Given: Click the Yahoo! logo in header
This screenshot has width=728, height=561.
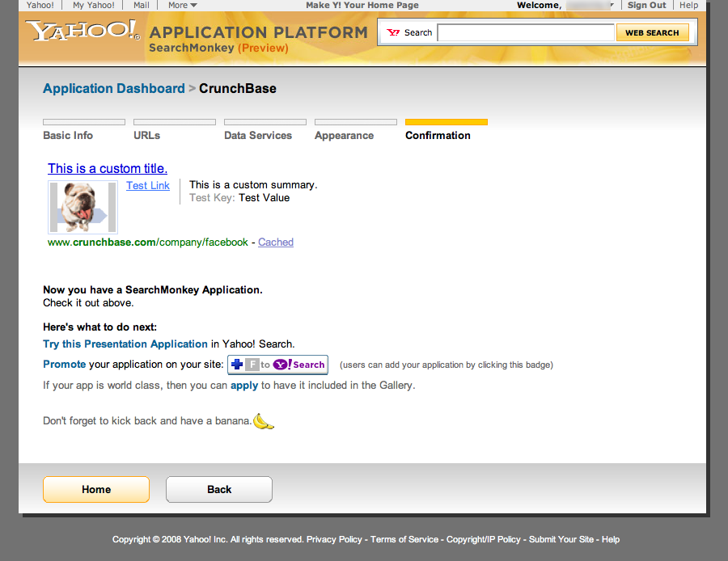Looking at the screenshot, I should (x=83, y=32).
